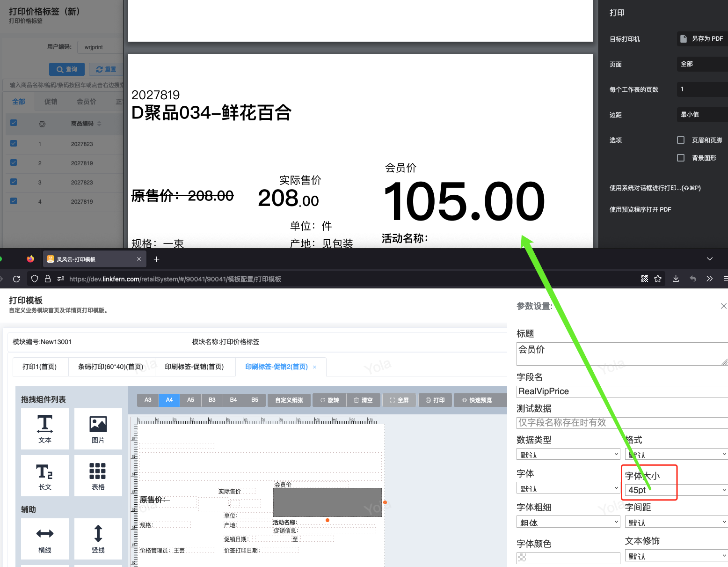
Task: Expand the 字体大小 45pt dropdown
Action: pyautogui.click(x=676, y=490)
